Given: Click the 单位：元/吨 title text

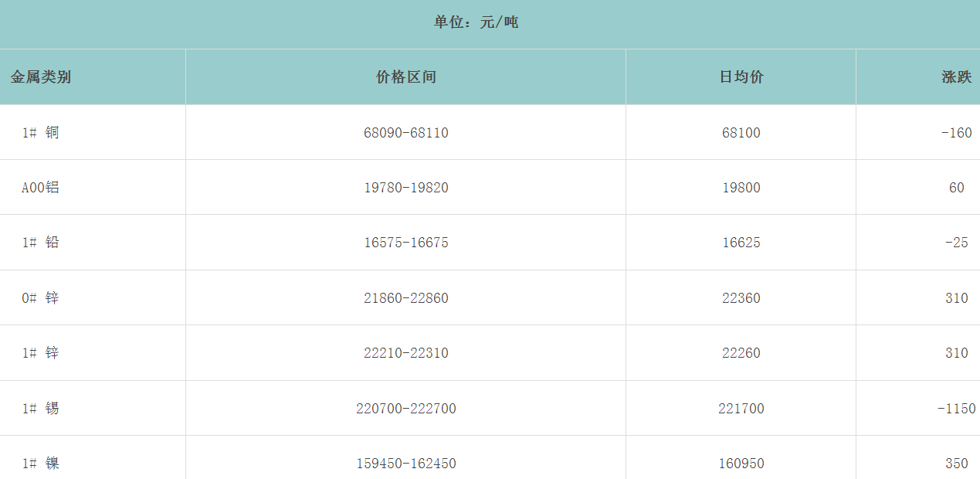Looking at the screenshot, I should (476, 22).
